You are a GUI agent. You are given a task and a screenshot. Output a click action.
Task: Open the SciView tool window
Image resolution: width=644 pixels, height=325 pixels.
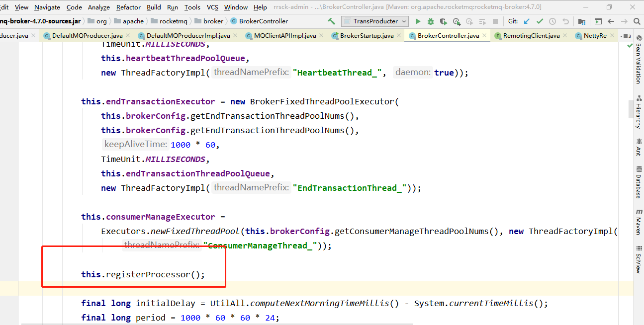click(x=639, y=259)
